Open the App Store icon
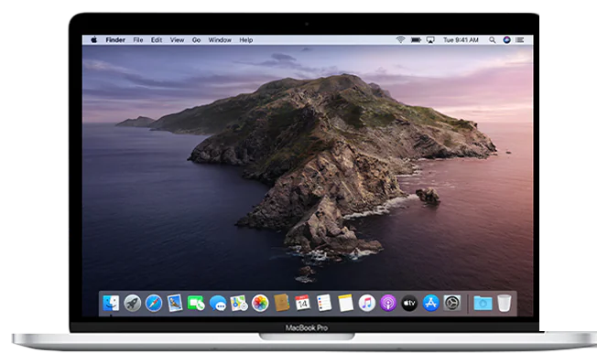 click(x=430, y=304)
